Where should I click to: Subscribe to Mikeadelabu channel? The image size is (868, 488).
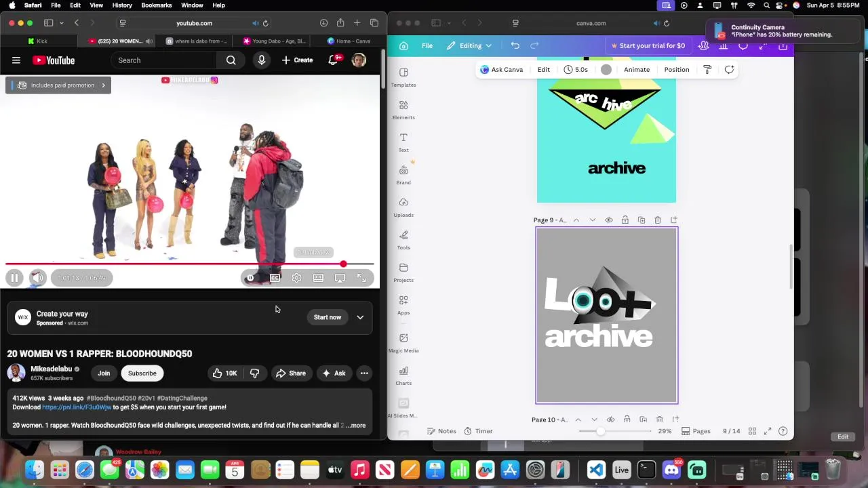coord(142,373)
